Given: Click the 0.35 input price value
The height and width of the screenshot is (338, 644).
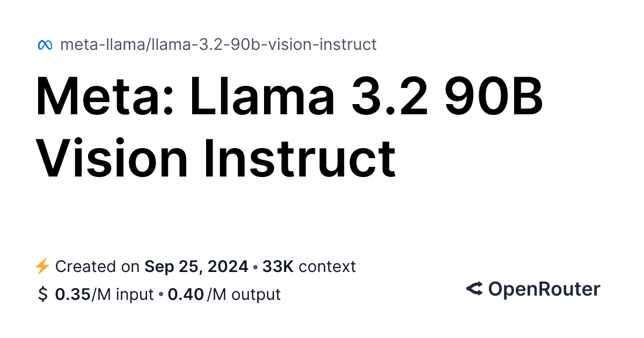Looking at the screenshot, I should (x=72, y=295).
